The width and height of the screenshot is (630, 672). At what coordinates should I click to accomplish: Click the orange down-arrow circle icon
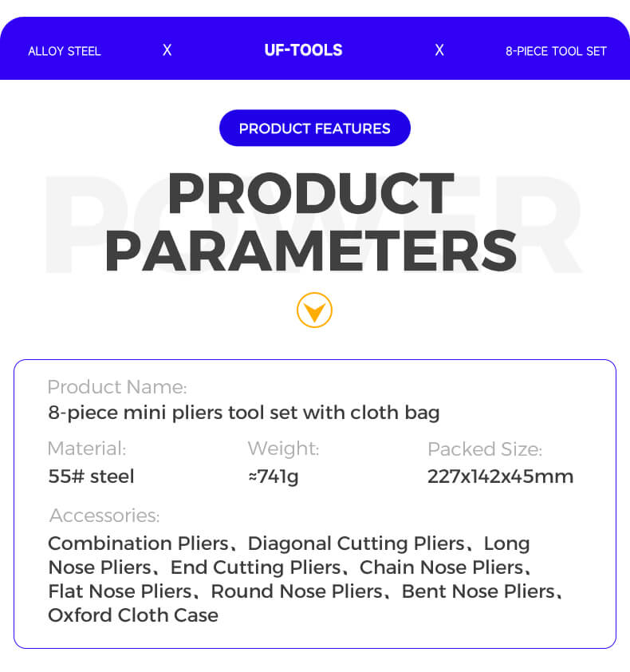(x=314, y=310)
